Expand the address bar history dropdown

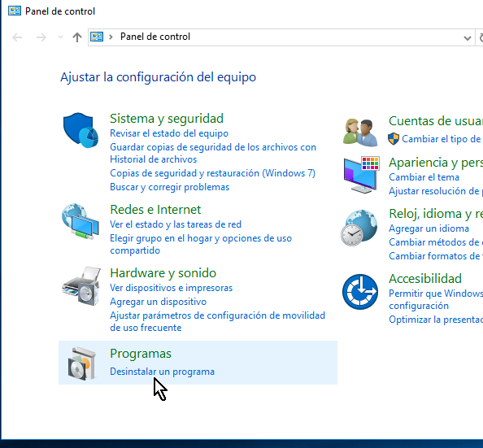[468, 38]
